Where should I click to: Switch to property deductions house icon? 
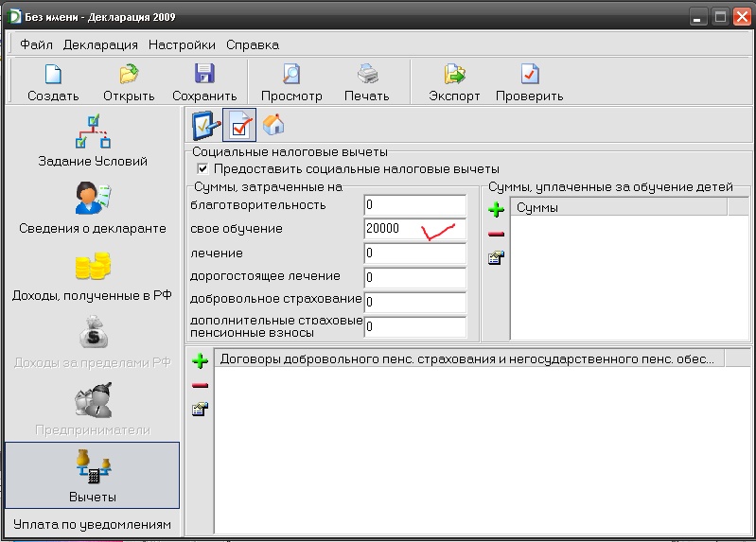(273, 125)
